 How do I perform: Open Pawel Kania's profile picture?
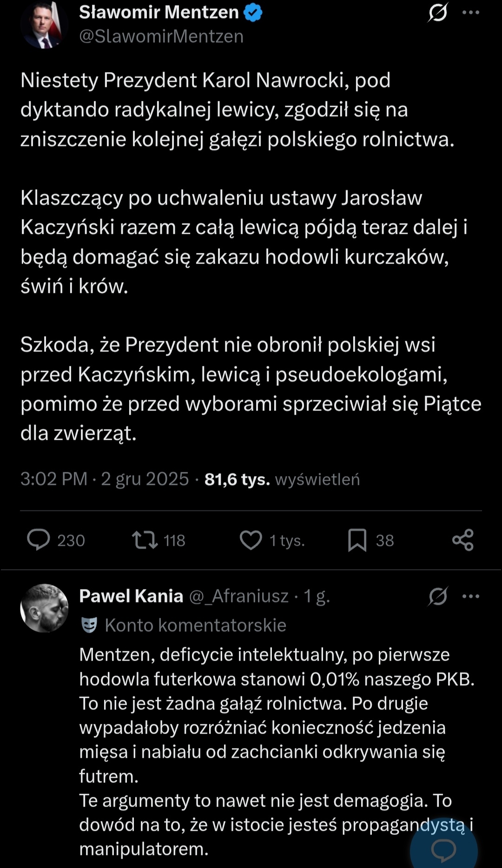click(x=44, y=608)
